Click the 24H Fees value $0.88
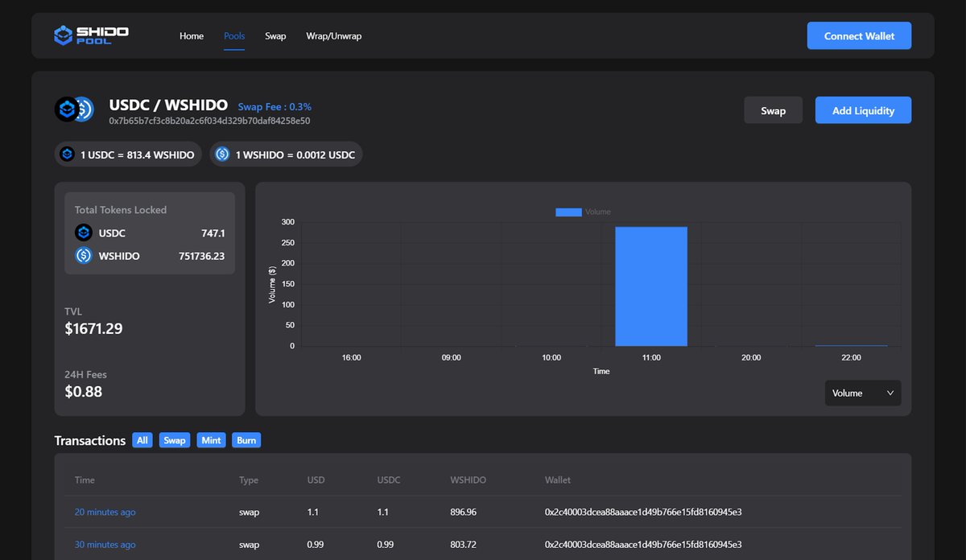The width and height of the screenshot is (966, 560). point(84,392)
